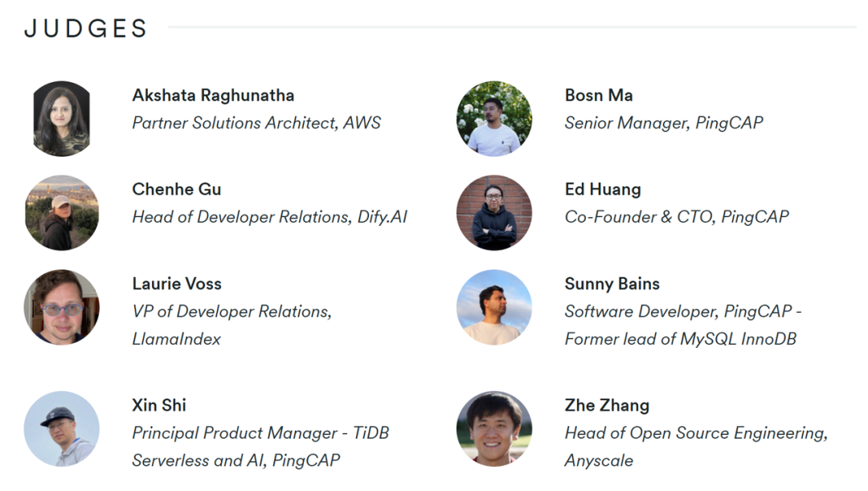The image size is (868, 491).
Task: Click the JUDGES section heading
Action: tap(85, 29)
